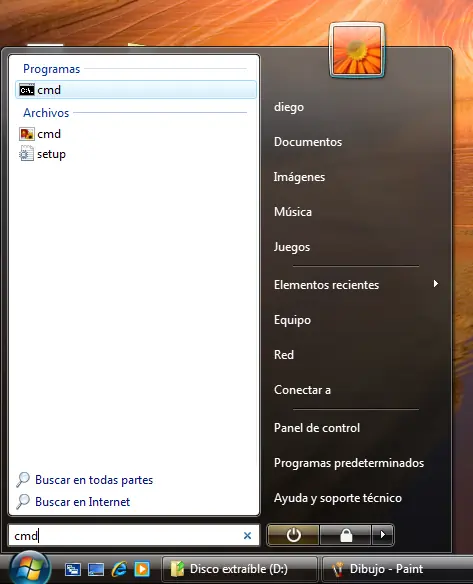
Task: Click the Show Desktop quick launch icon
Action: pos(96,569)
